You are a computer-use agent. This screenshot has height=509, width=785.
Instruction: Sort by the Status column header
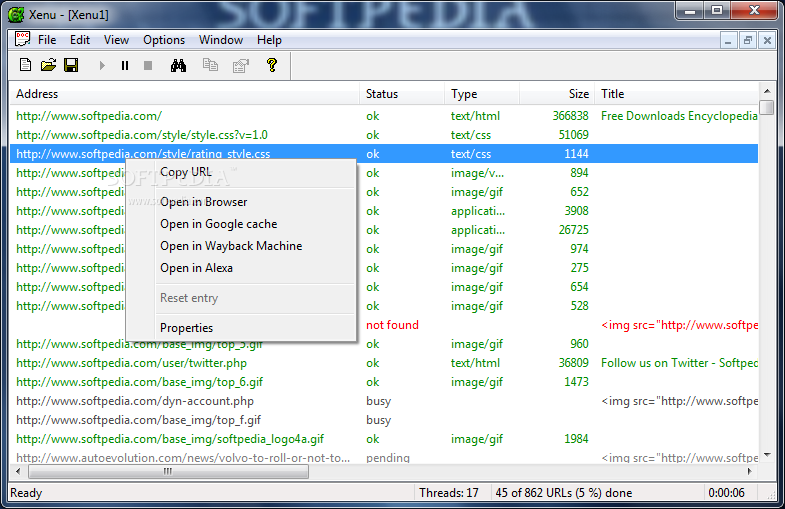(x=402, y=94)
